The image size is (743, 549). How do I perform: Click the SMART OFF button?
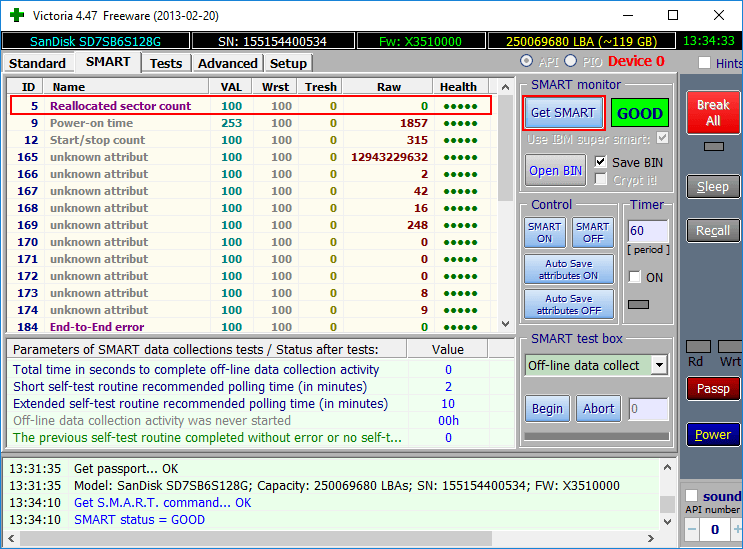[593, 233]
